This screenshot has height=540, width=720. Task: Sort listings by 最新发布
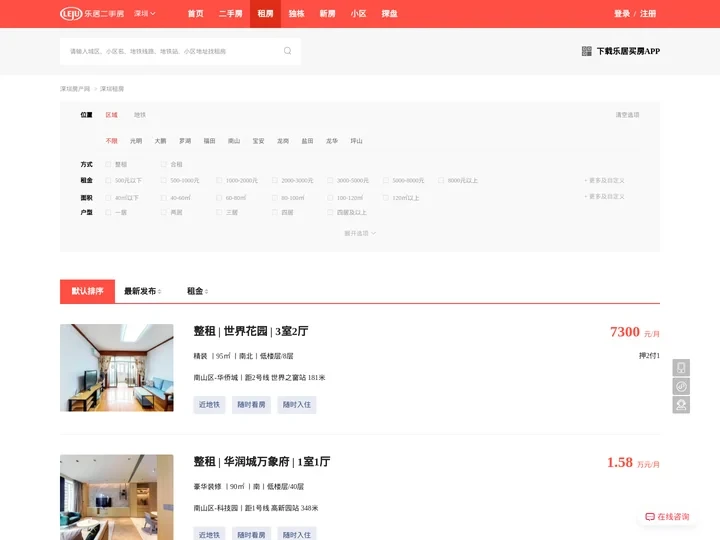142,291
